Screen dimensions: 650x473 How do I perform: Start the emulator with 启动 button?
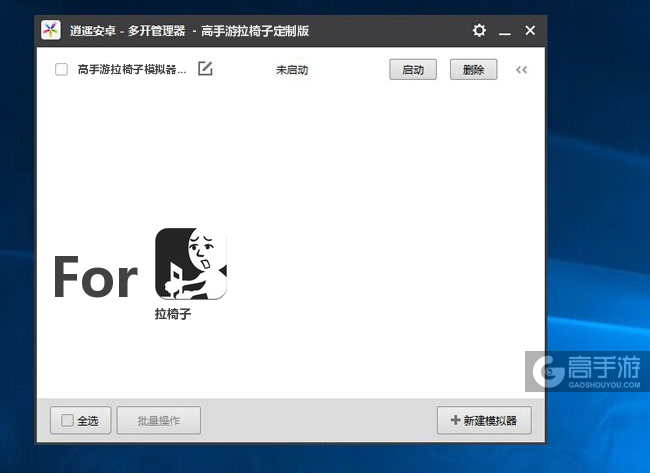tap(413, 70)
